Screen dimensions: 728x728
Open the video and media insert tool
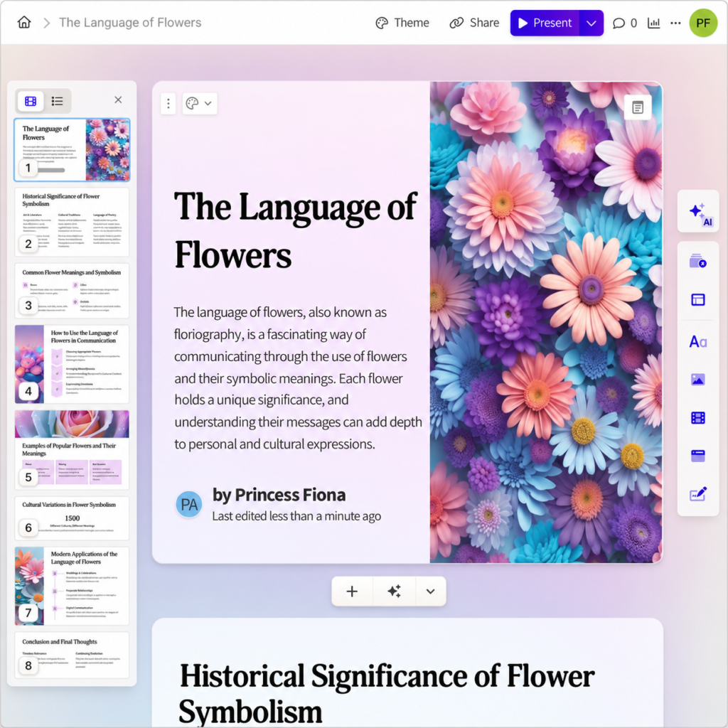(x=698, y=418)
